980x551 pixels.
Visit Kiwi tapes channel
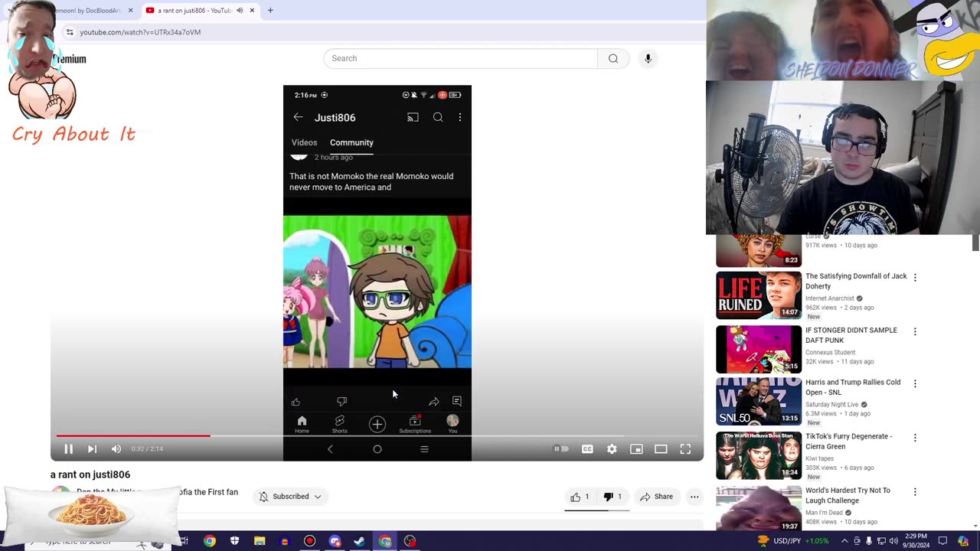(x=819, y=458)
